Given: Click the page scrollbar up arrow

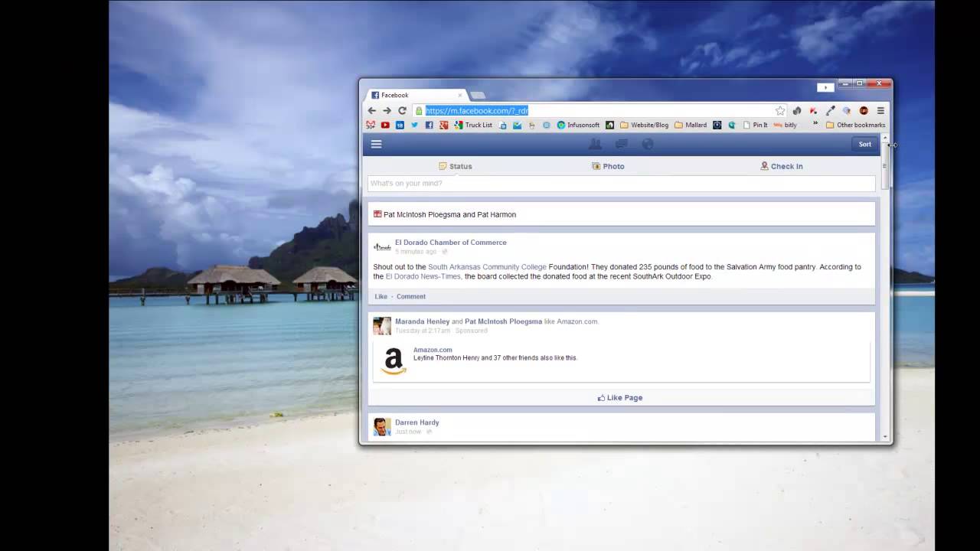Looking at the screenshot, I should coord(886,138).
